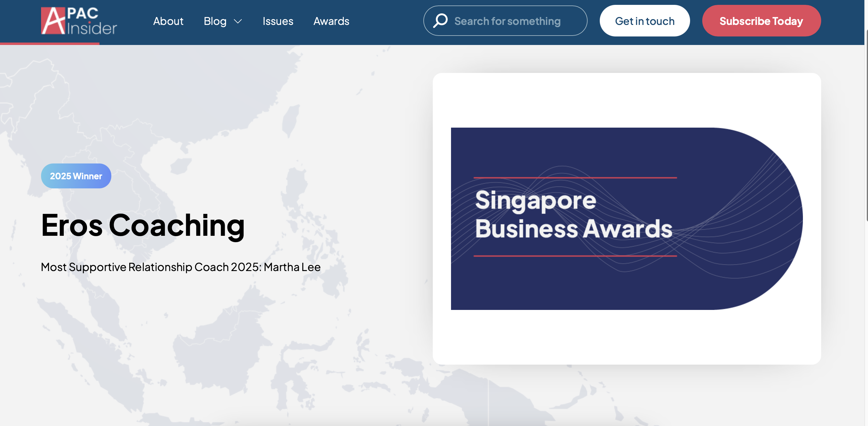Click the Subscribe Today button

[x=761, y=21]
